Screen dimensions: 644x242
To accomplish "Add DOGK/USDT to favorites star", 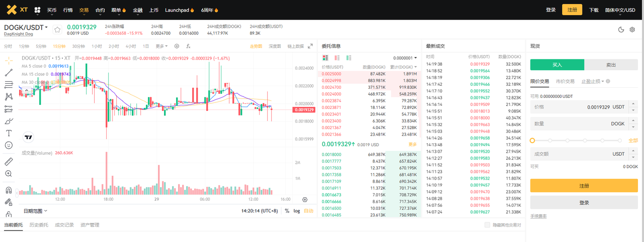I will [57, 30].
